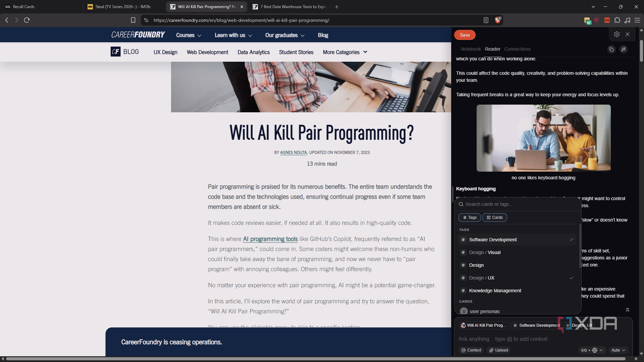Image resolution: width=644 pixels, height=362 pixels.
Task: Click the Brave shields icon in address bar
Action: tap(498, 20)
